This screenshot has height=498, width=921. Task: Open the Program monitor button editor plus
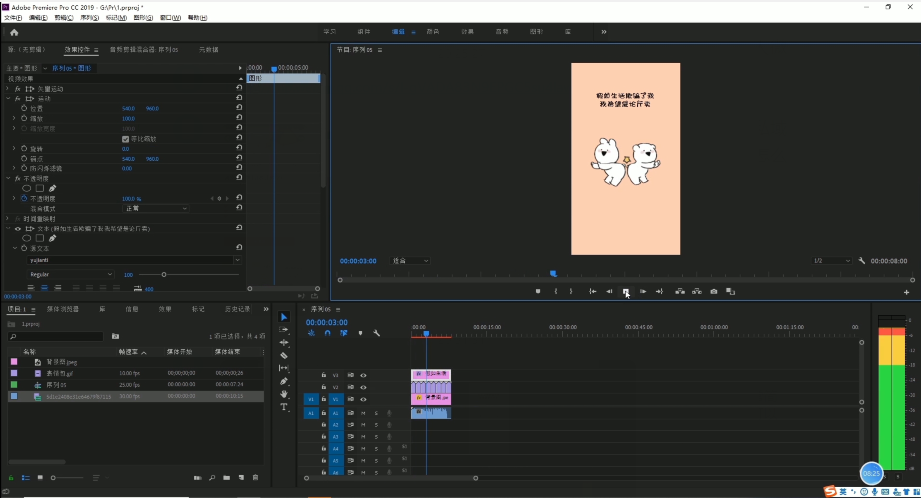click(906, 292)
